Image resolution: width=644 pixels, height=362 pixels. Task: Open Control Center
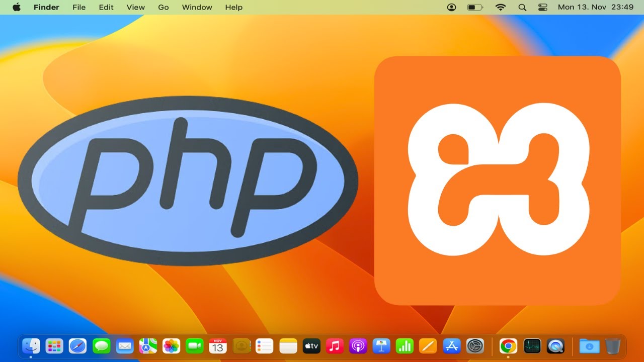pyautogui.click(x=542, y=8)
